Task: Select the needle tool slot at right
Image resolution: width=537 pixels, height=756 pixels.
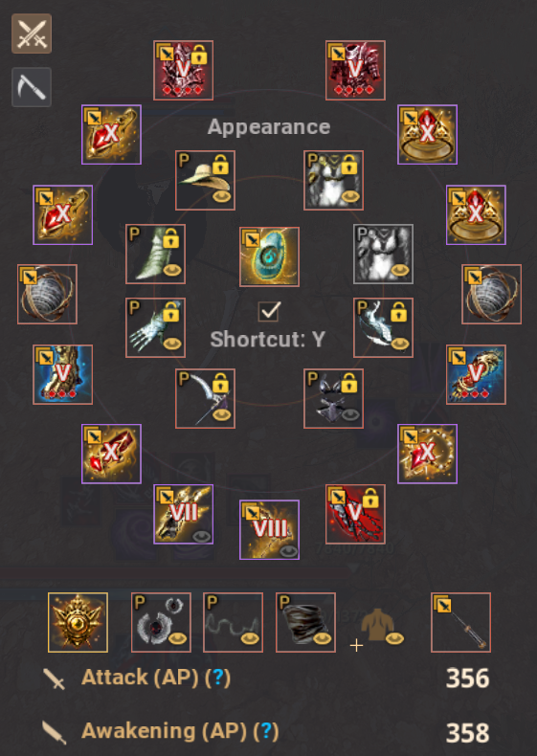Action: [460, 622]
